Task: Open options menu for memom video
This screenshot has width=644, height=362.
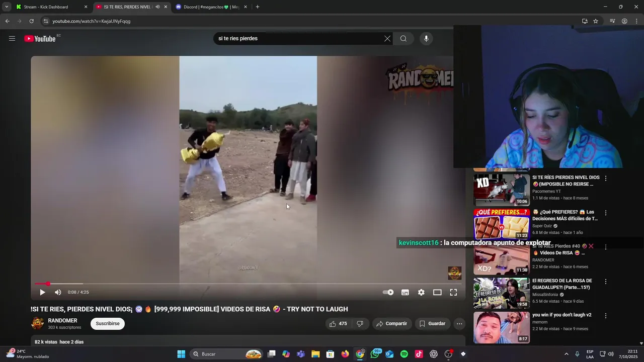Action: [606, 316]
